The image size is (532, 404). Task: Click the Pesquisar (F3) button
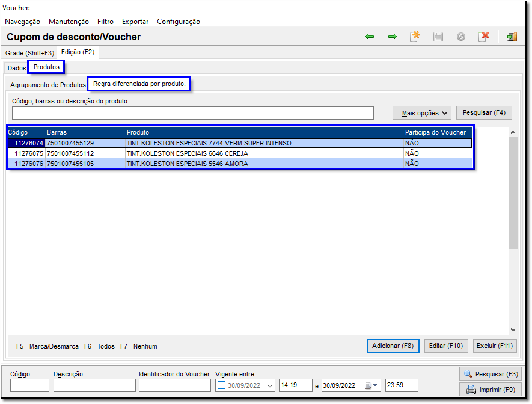pyautogui.click(x=491, y=374)
